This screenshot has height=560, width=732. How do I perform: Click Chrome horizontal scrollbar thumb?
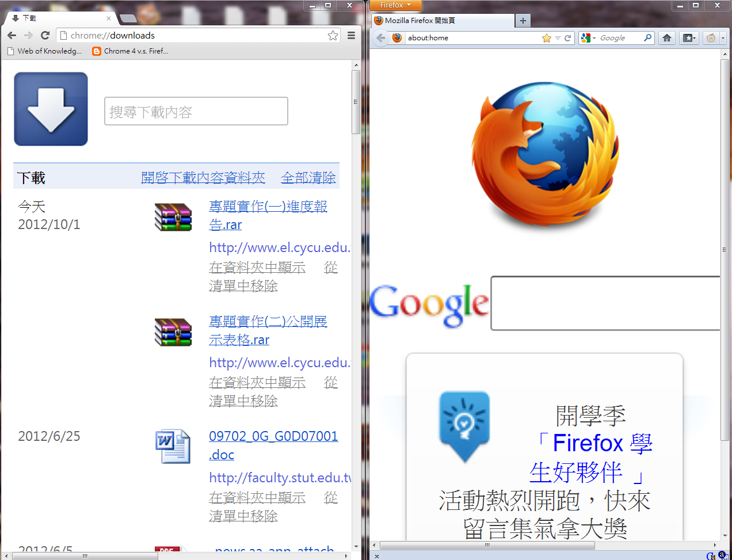(85, 556)
